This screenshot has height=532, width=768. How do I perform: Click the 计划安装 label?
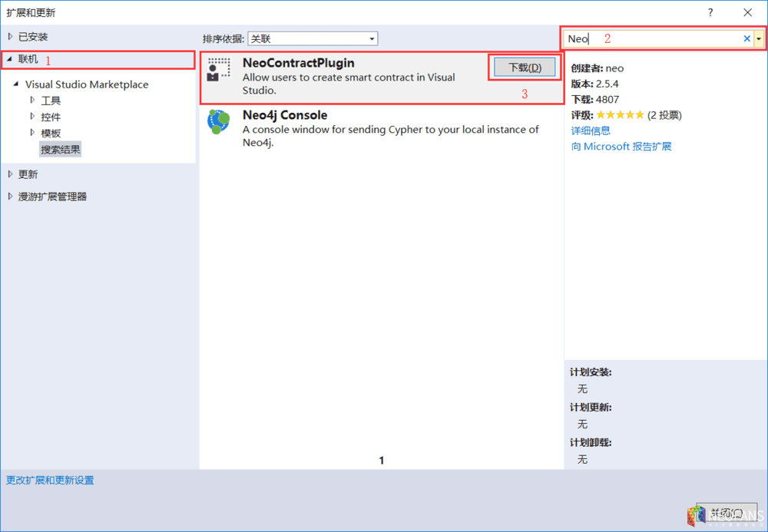pos(591,372)
